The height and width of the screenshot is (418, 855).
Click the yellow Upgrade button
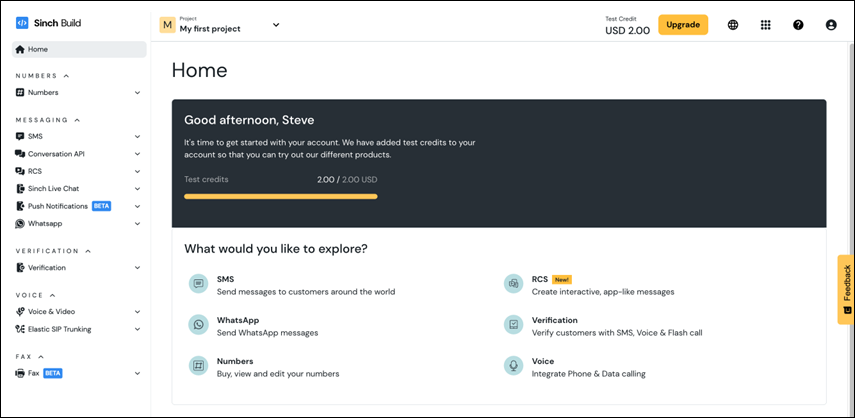click(683, 25)
